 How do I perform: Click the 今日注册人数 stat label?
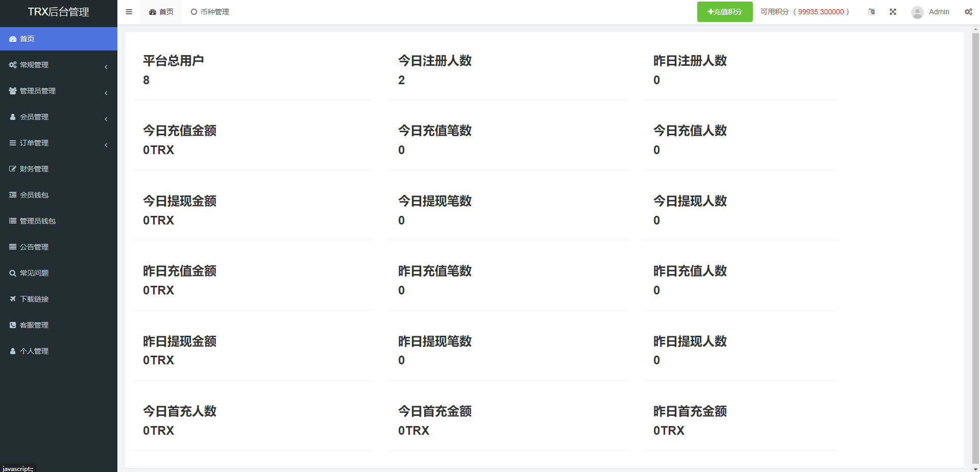click(x=435, y=61)
